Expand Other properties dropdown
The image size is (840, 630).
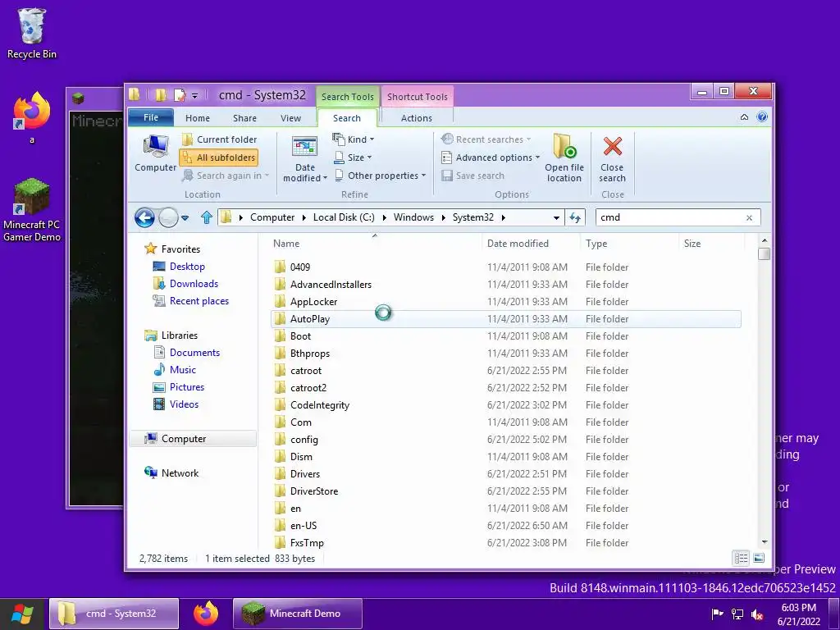click(x=380, y=176)
